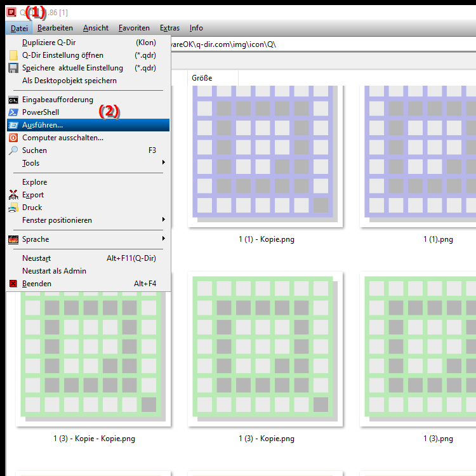Select the Explore menu entry
This screenshot has width=476, height=476.
88,182
